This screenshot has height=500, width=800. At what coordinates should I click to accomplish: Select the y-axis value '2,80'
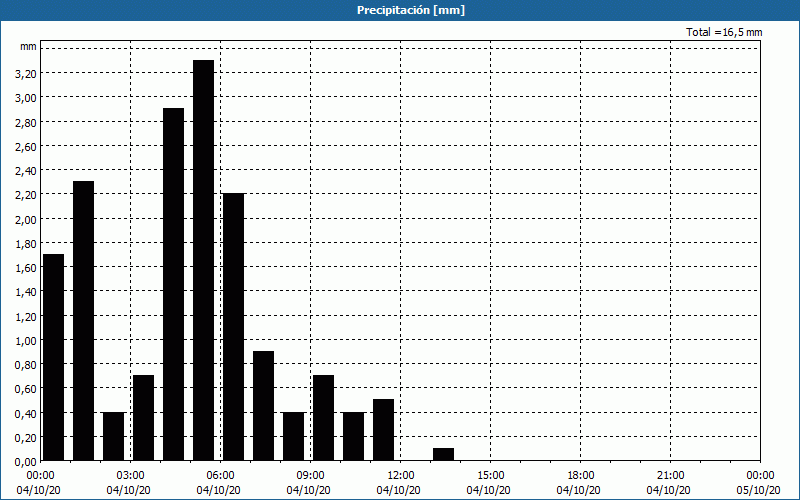click(26, 122)
